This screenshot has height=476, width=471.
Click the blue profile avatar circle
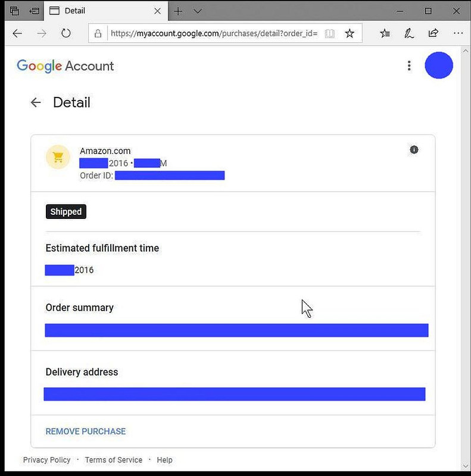[x=438, y=65]
